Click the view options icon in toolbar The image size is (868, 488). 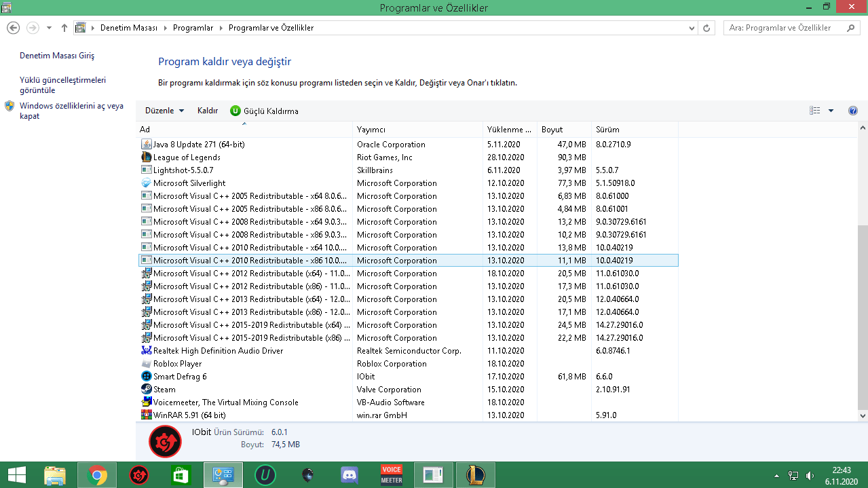815,111
